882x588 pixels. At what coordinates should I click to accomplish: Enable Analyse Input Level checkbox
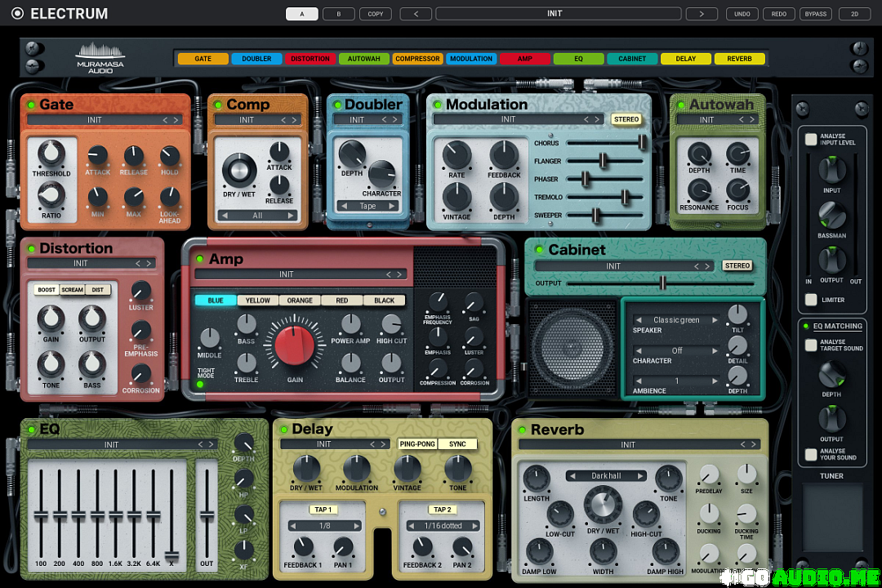click(811, 139)
